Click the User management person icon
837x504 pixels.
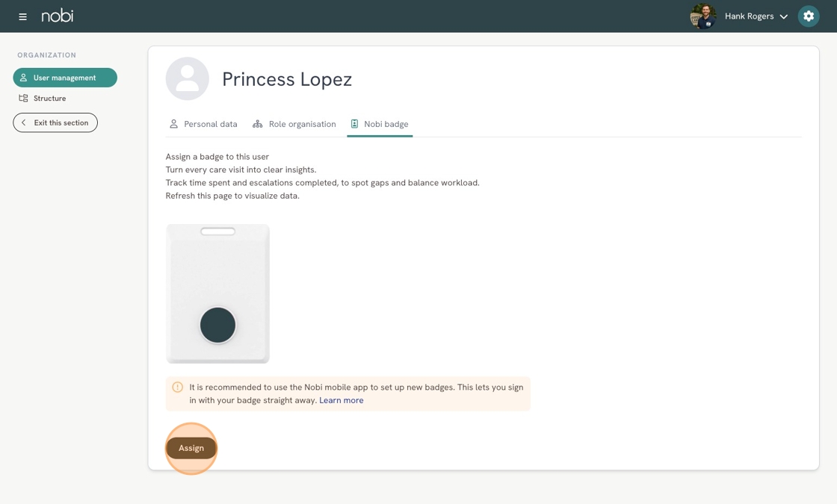coord(23,78)
